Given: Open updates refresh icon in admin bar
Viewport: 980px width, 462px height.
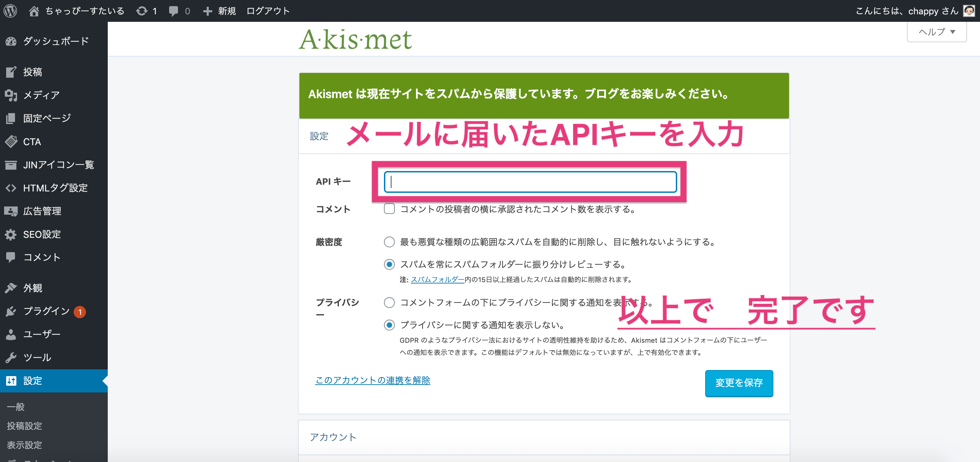Looking at the screenshot, I should click(142, 11).
